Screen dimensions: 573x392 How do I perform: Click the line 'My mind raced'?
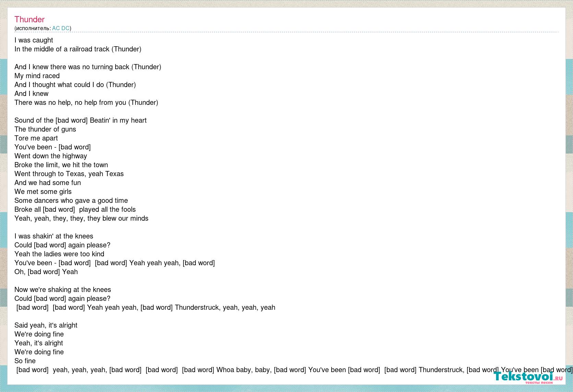(x=37, y=76)
